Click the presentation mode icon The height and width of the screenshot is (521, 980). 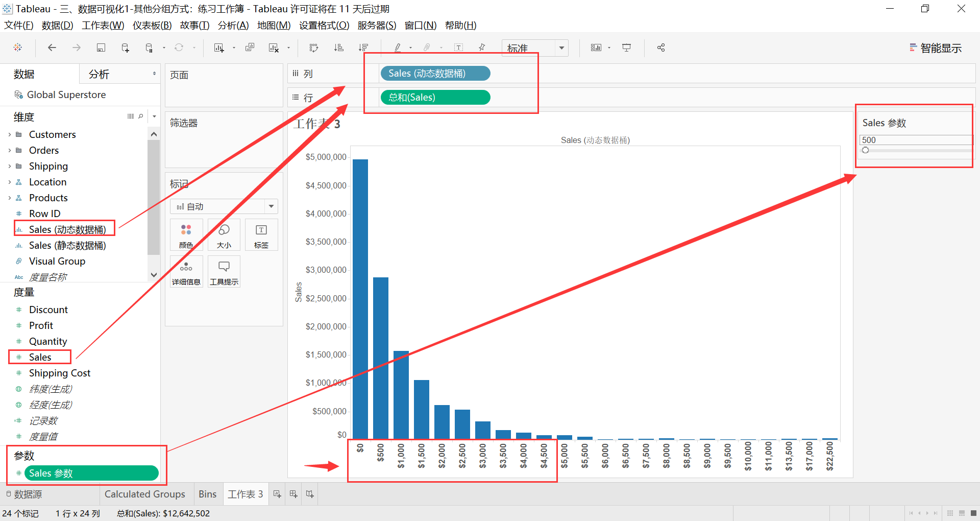click(x=626, y=48)
